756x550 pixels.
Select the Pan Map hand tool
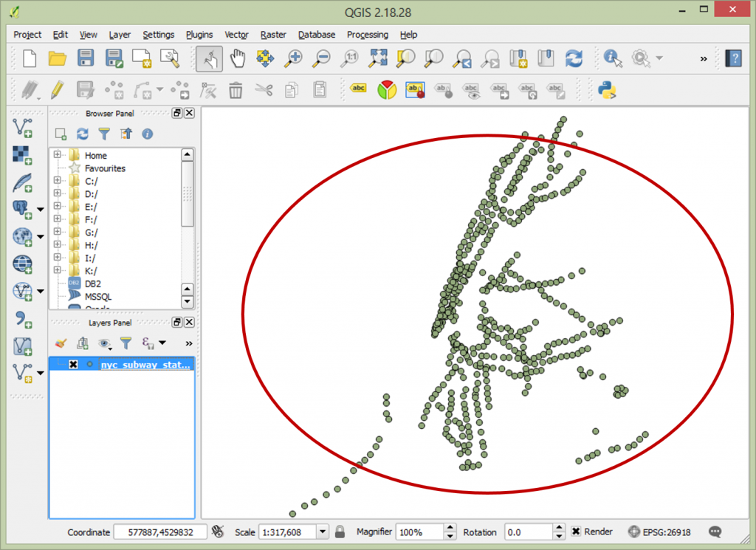coord(237,58)
